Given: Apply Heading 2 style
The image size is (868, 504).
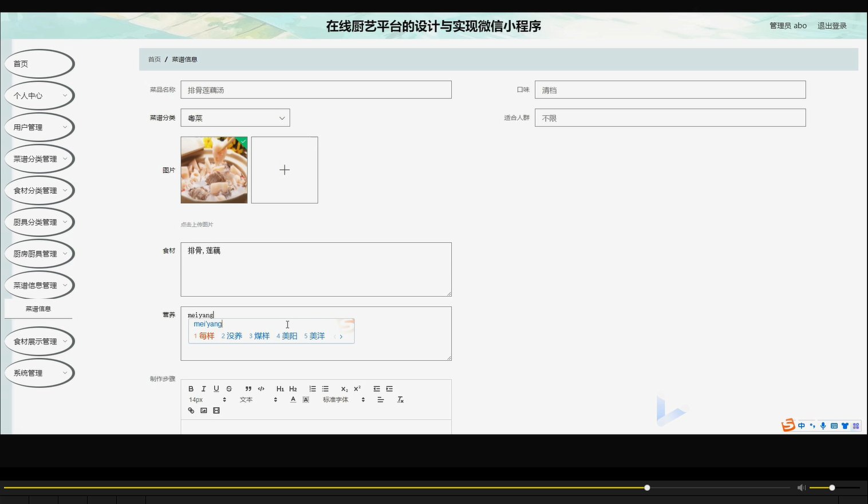Looking at the screenshot, I should (x=293, y=389).
